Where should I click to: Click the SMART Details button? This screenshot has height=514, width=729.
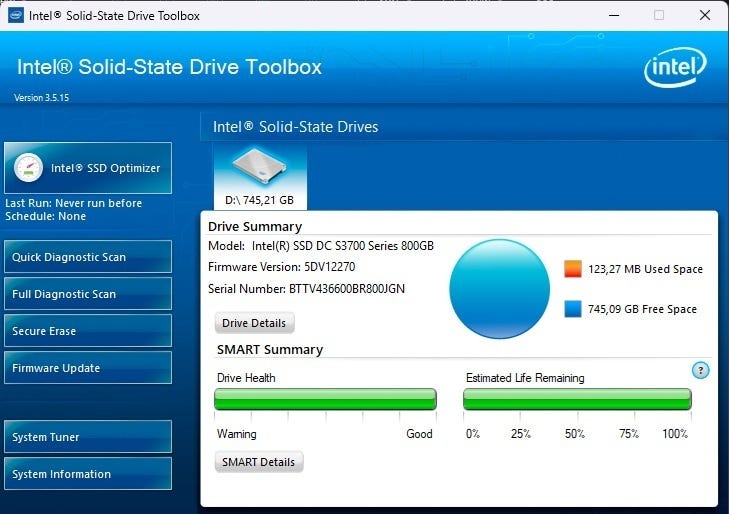pyautogui.click(x=259, y=462)
